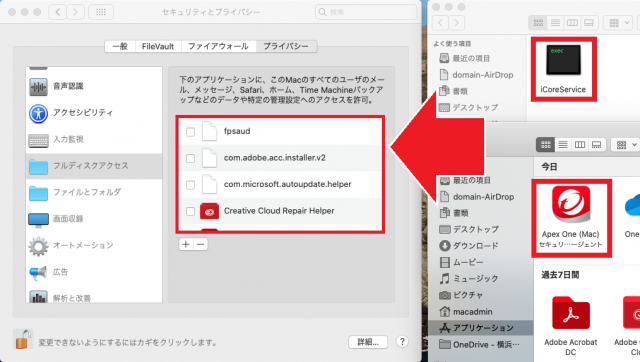Viewport: 640px width, 362px height.
Task: Switch lower Finder to gallery view
Action: [596, 144]
